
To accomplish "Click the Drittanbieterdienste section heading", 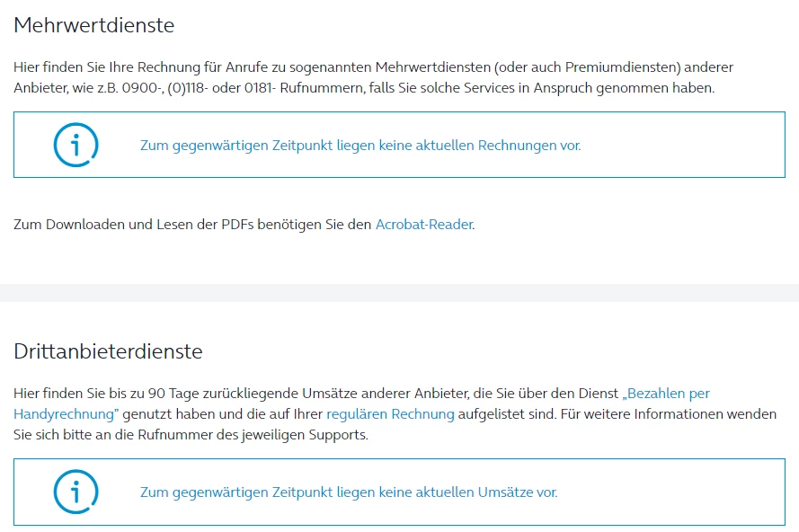I will [108, 350].
